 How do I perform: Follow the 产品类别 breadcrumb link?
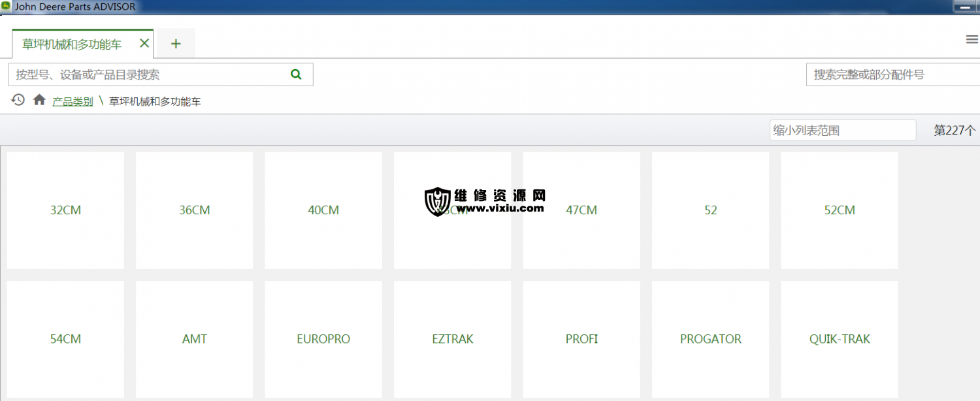coord(73,101)
